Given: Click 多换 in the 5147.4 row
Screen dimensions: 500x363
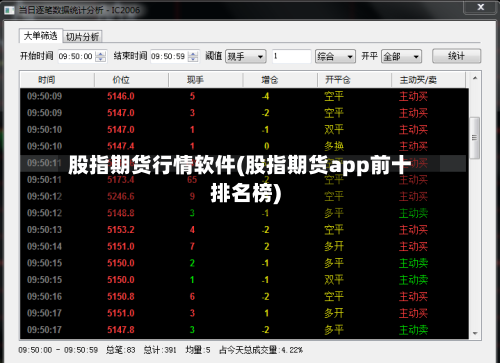Looking at the screenshot, I should click(334, 146).
